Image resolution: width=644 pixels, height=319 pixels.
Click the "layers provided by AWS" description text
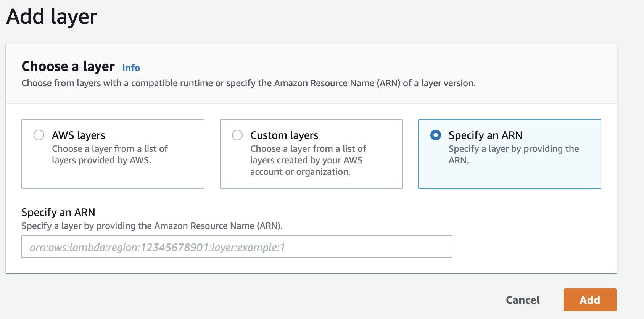101,160
